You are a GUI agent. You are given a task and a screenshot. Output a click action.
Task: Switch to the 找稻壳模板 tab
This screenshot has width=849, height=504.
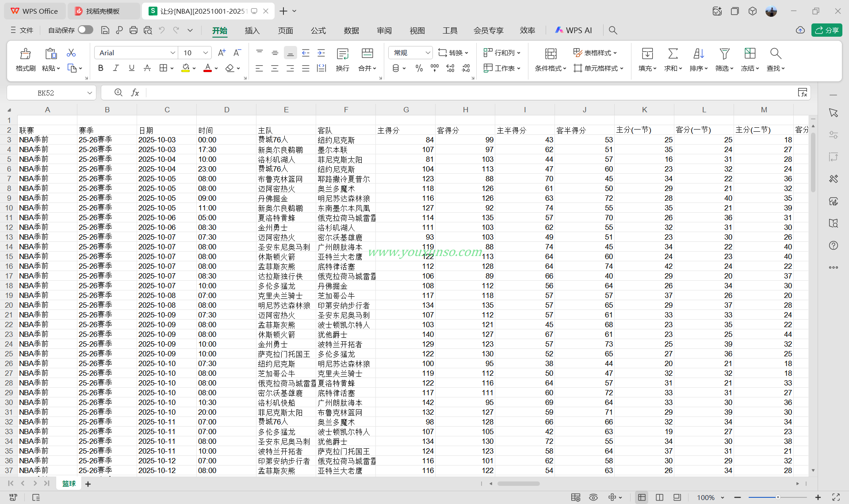click(x=103, y=11)
